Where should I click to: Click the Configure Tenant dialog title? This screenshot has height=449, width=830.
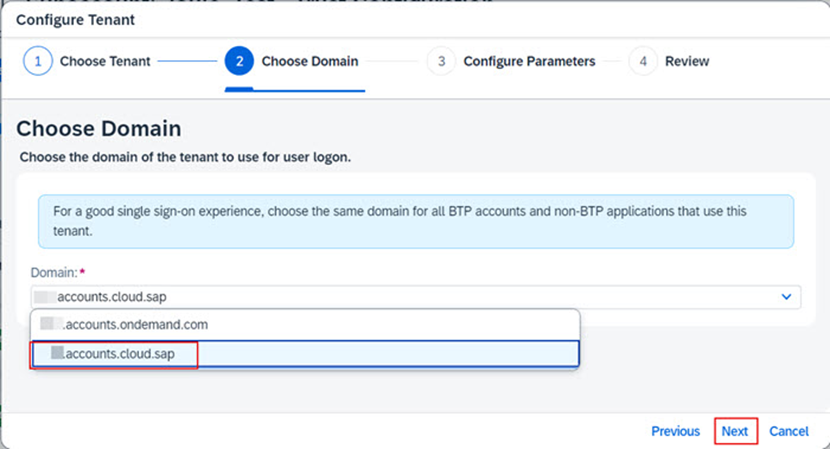pos(75,19)
